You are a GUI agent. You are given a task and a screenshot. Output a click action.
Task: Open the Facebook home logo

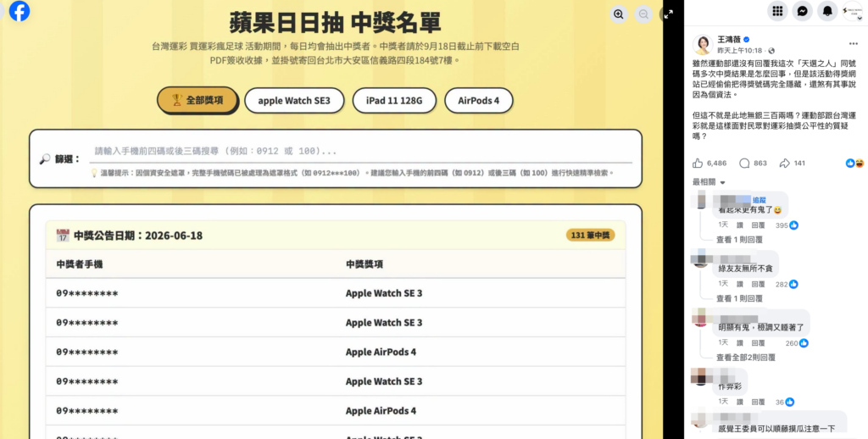(19, 11)
